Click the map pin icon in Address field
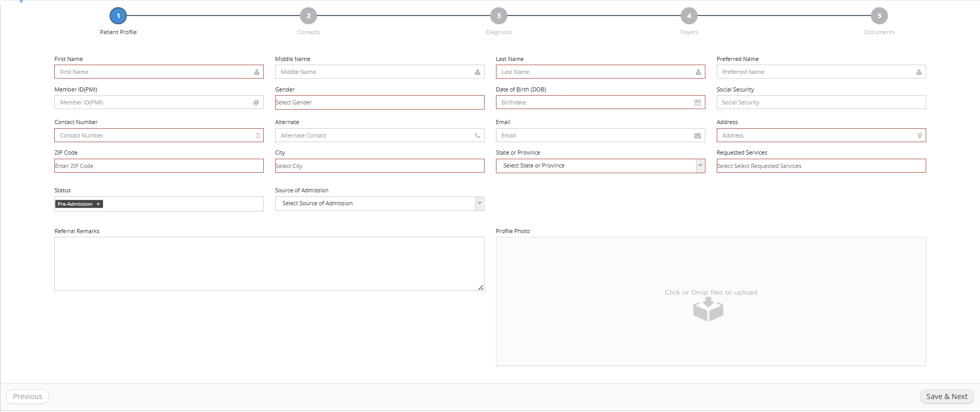The image size is (980, 412). coord(919,136)
